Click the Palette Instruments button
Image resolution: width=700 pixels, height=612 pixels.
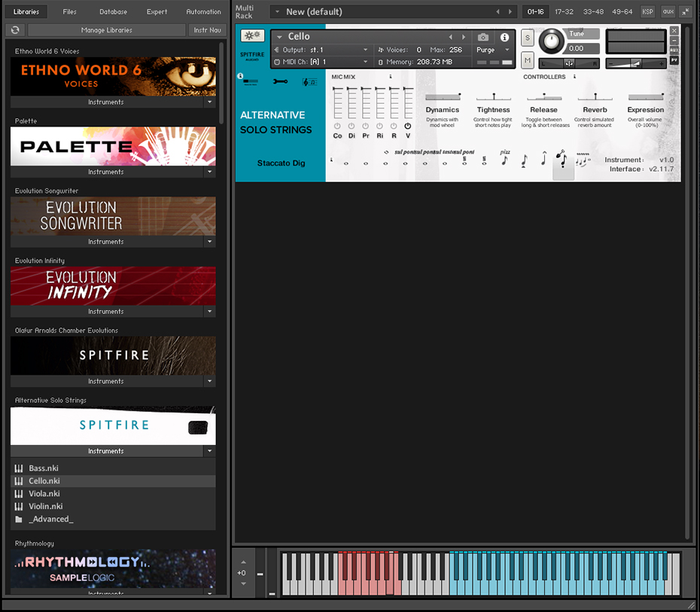107,172
